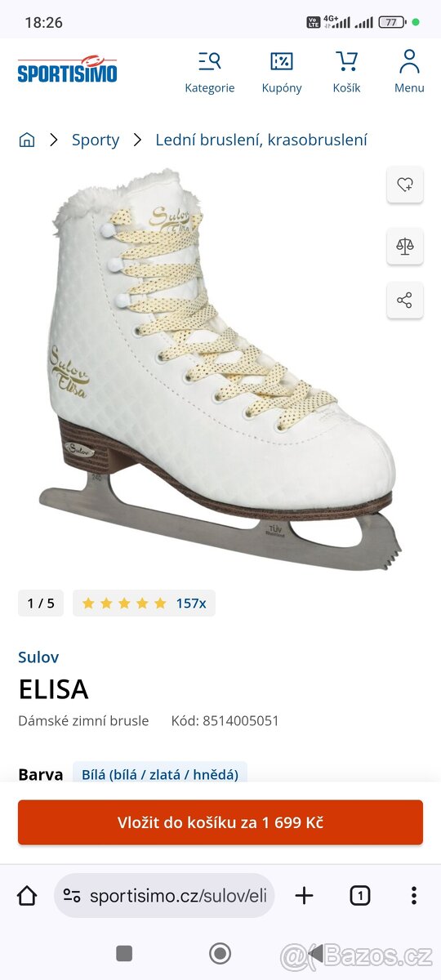This screenshot has height=980, width=441.
Task: Focus the sportisimo.cz address bar
Action: pyautogui.click(x=164, y=896)
